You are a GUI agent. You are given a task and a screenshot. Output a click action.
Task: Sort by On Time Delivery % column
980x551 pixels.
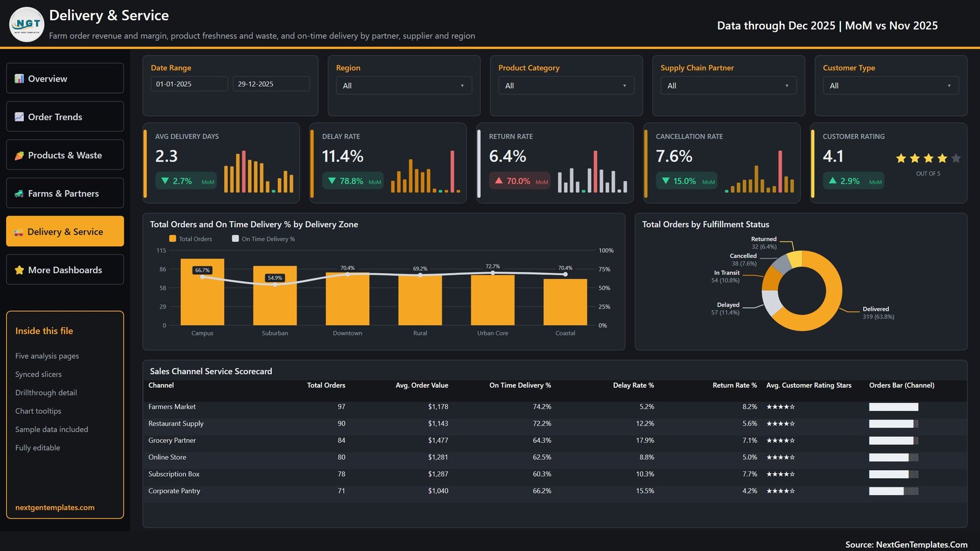point(520,386)
